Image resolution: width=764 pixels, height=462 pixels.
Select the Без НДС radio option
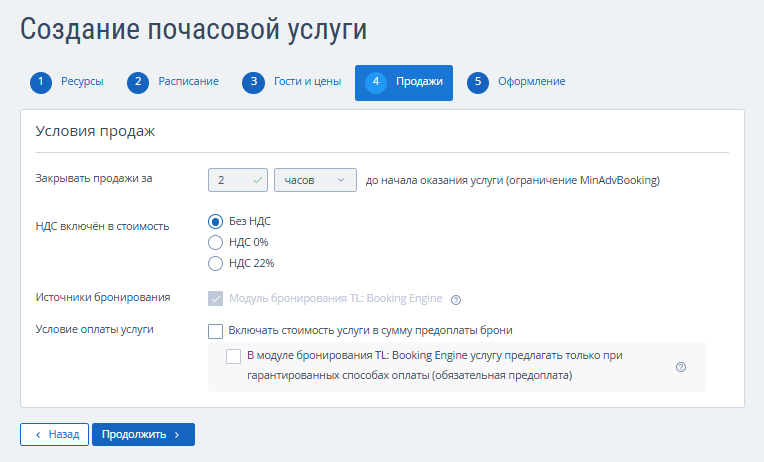click(x=215, y=222)
